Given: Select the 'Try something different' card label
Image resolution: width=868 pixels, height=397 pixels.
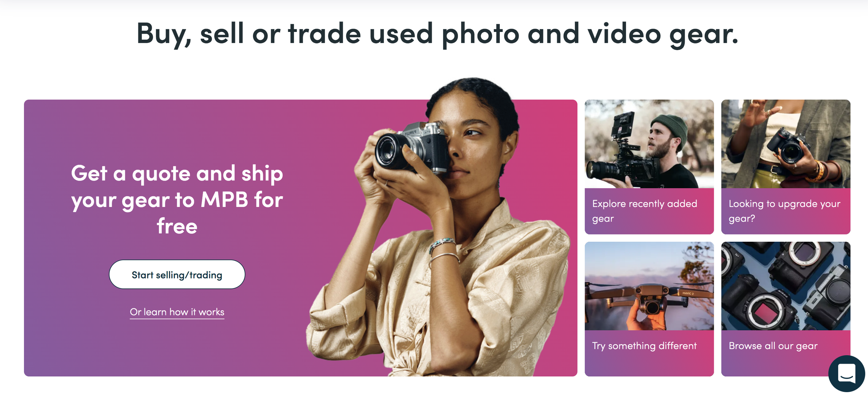Looking at the screenshot, I should pos(644,346).
